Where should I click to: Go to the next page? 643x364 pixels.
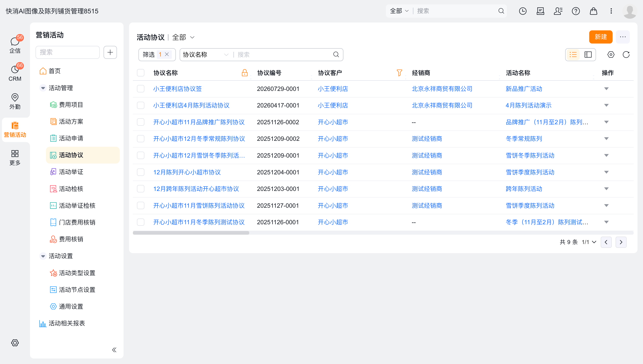[x=621, y=242]
